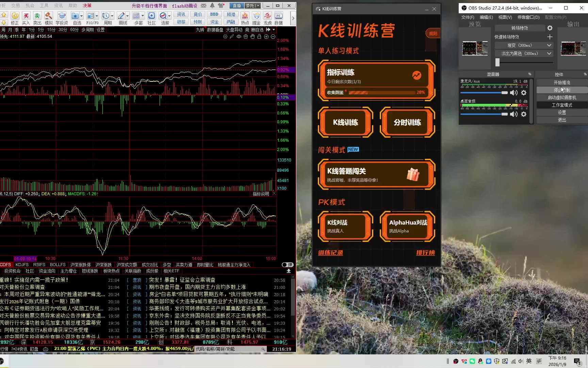Screen dimensions: 588x368
Task: Open the 视图(V) menu in OBS
Action: click(x=505, y=17)
